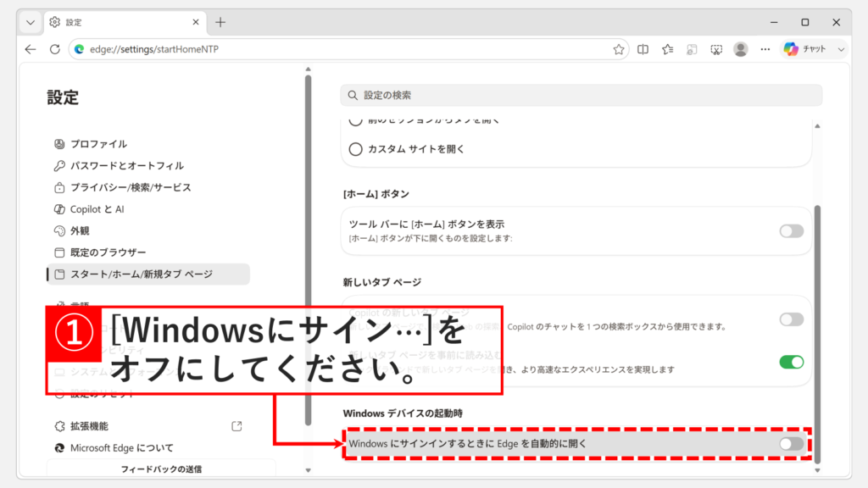868x488 pixels.
Task: Click フィードバックの送信 button
Action: [161, 469]
